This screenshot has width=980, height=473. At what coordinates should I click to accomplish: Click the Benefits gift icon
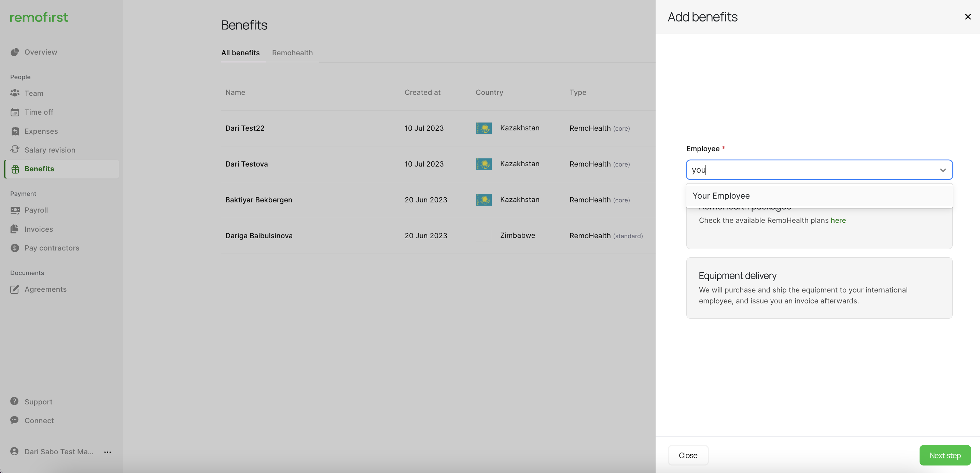pos(15,169)
